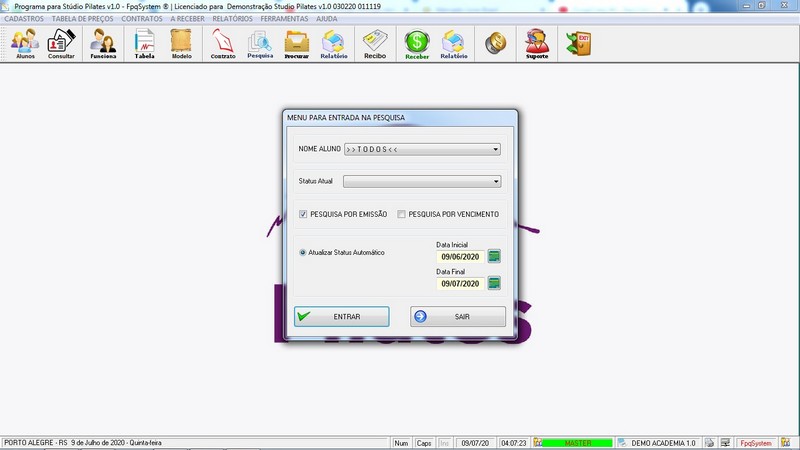
Task: Open the Alunos toolbar icon
Action: coord(25,44)
